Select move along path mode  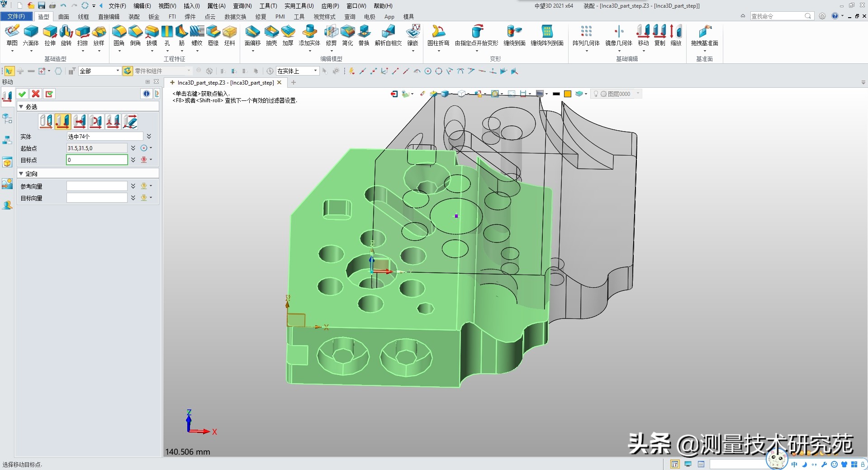[x=129, y=121]
